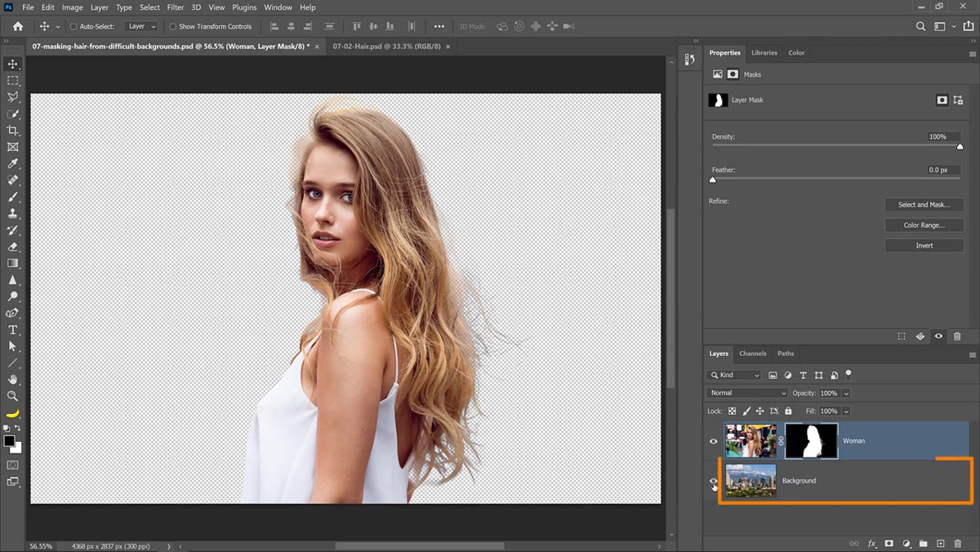Click the Feather slider handle

click(712, 180)
